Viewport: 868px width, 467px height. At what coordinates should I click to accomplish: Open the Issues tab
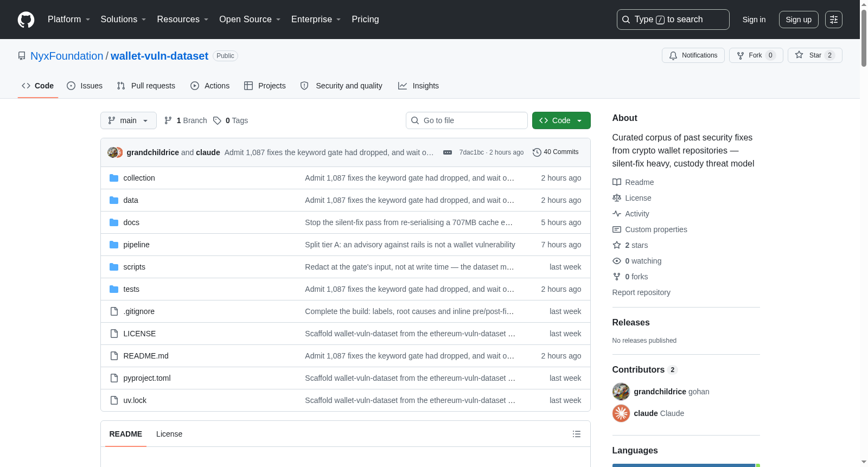(85, 86)
